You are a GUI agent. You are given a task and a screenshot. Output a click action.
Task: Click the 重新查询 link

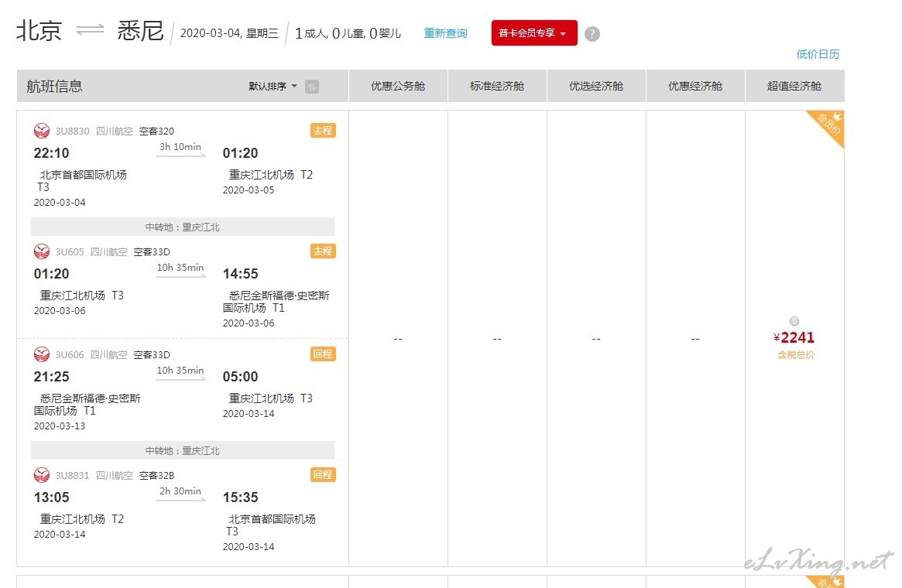(x=445, y=33)
